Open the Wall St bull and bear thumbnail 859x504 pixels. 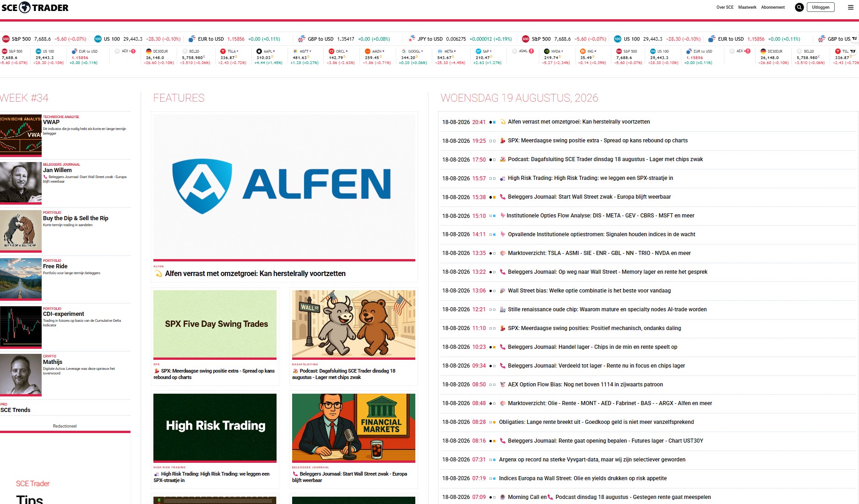coord(353,324)
